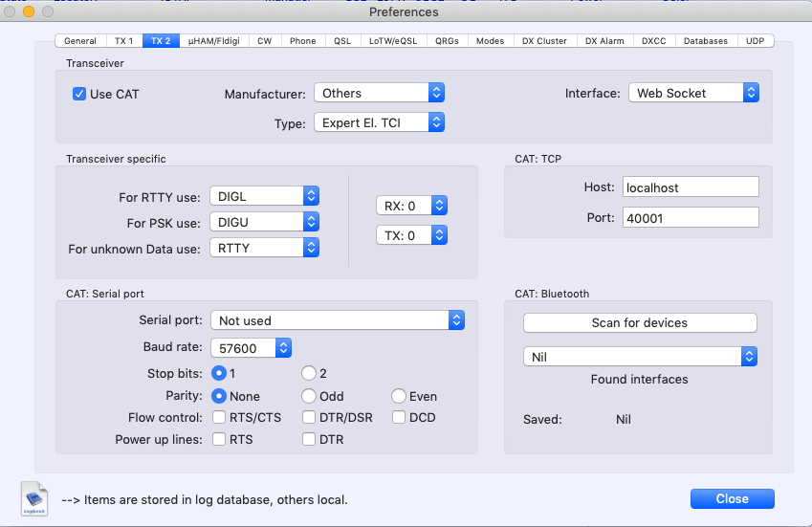Enable DTR power up line

310,439
